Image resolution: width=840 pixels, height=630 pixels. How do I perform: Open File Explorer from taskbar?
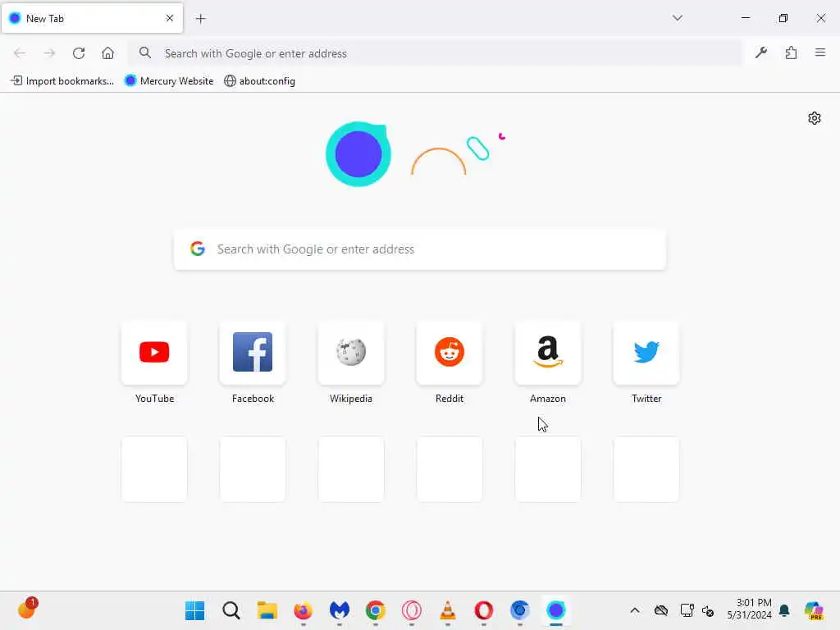[x=267, y=610]
